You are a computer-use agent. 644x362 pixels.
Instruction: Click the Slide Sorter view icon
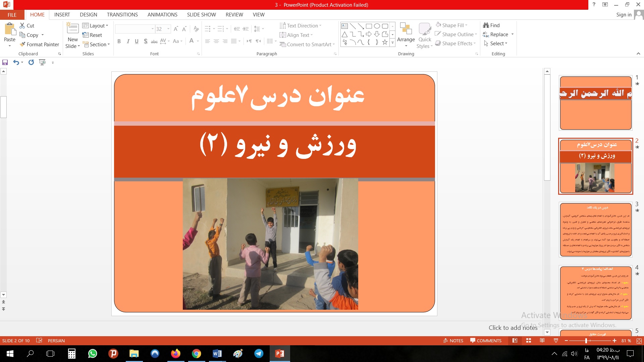click(529, 341)
